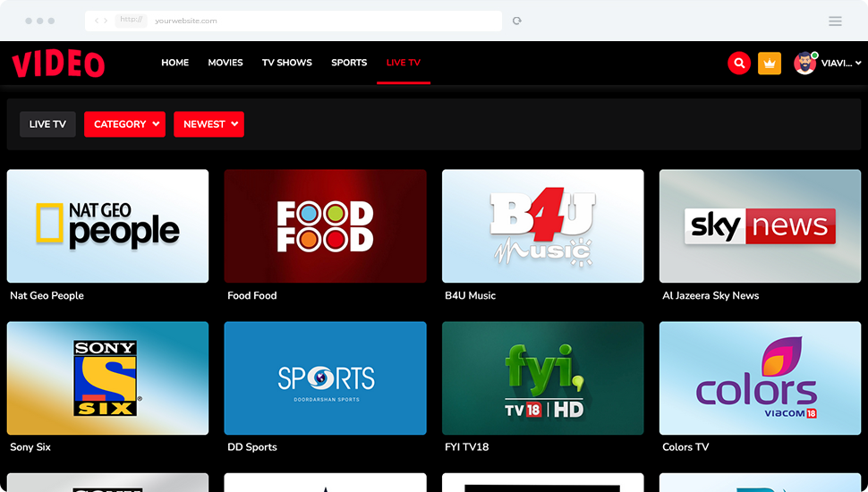Click the DD Sports title link
The height and width of the screenshot is (492, 868).
pos(251,447)
